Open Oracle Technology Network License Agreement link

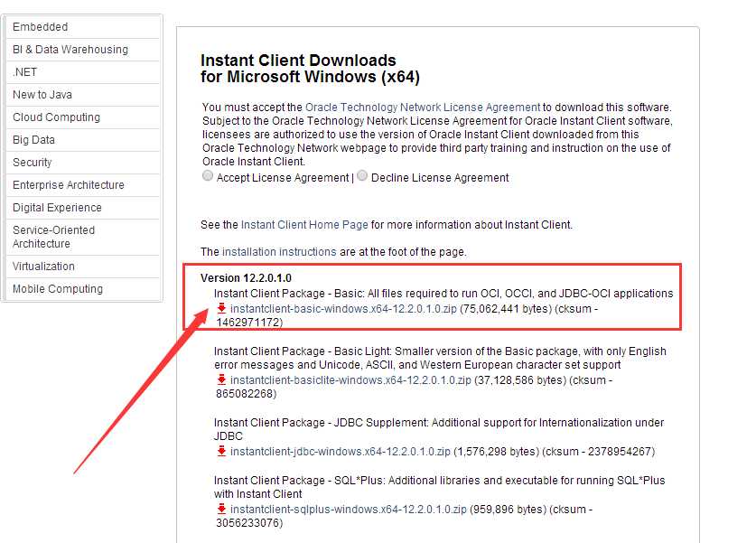click(x=423, y=107)
